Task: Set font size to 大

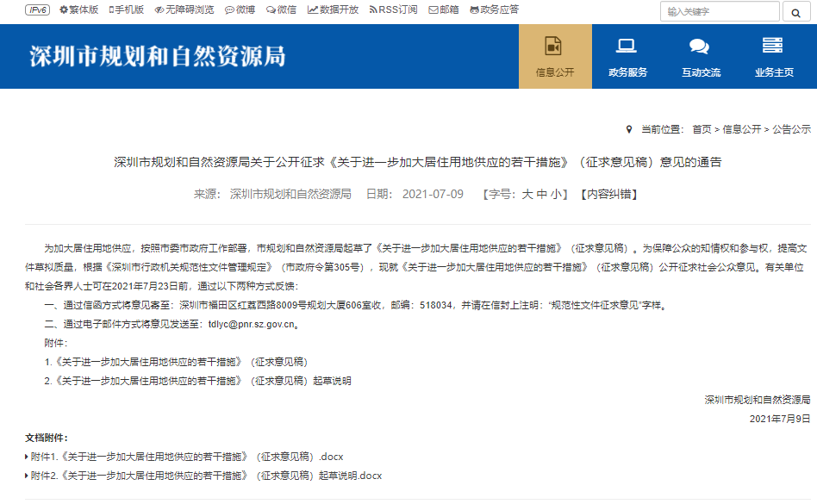Action: click(x=527, y=194)
